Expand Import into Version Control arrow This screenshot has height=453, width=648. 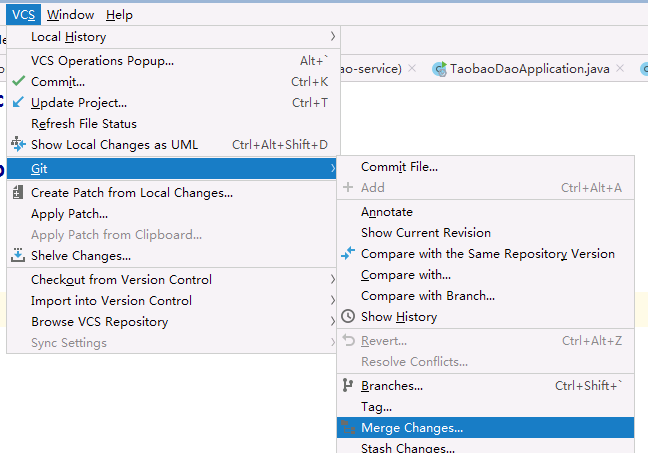click(x=332, y=300)
